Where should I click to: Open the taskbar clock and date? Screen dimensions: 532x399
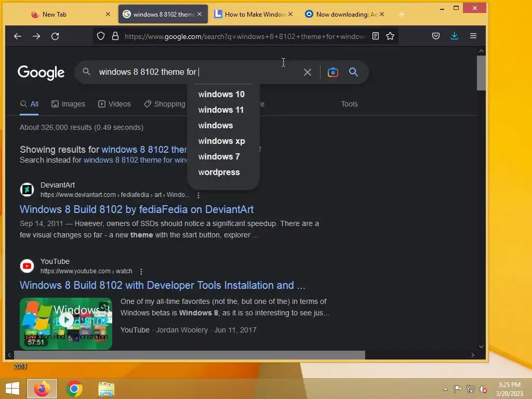[x=510, y=389]
